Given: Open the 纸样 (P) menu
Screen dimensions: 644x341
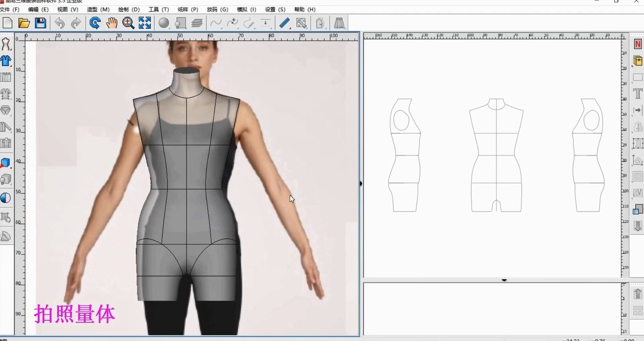Looking at the screenshot, I should pos(188,9).
